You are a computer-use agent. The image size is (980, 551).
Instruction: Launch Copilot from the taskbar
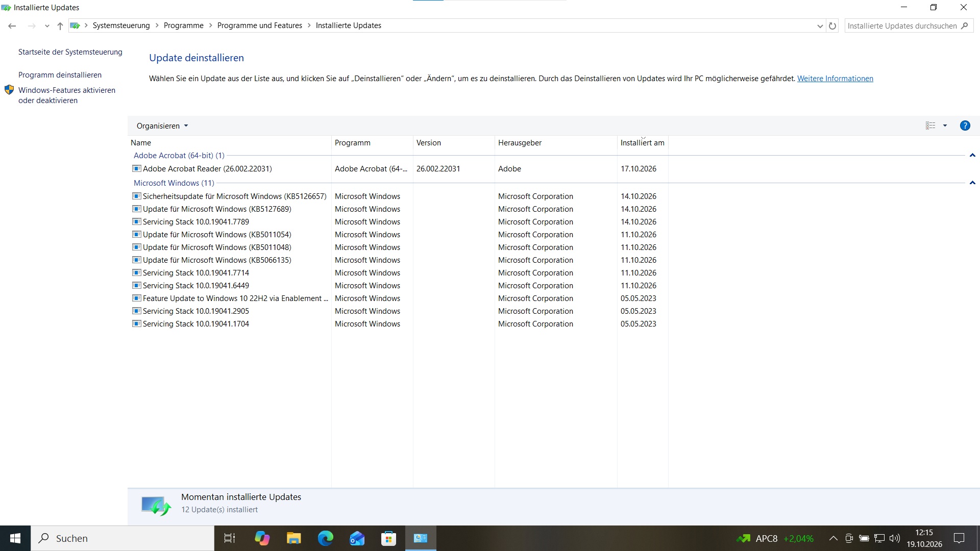262,538
